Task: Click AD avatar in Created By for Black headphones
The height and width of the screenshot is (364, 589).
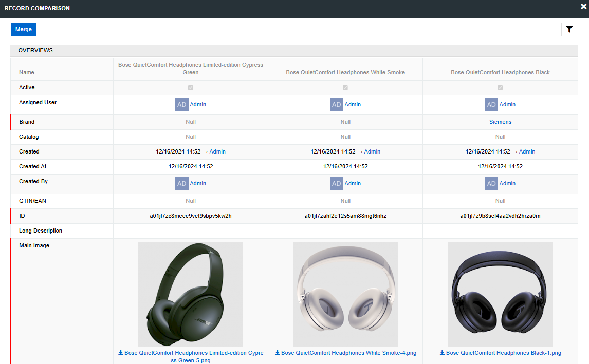Action: [x=491, y=183]
